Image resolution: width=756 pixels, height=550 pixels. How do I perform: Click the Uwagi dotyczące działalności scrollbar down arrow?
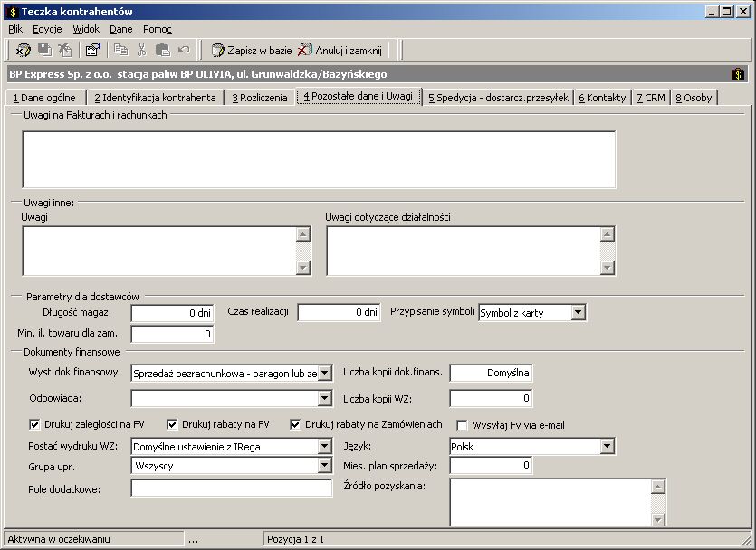click(x=607, y=267)
